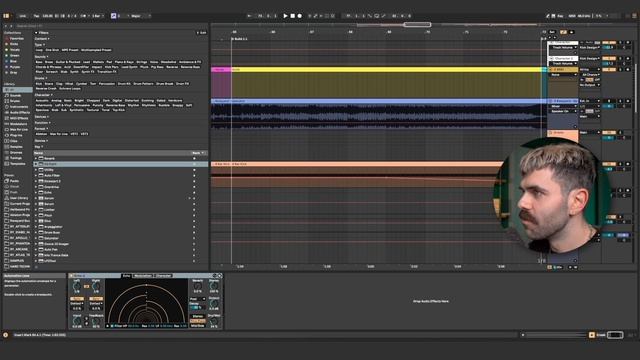The image size is (640, 360).
Task: Select the MIDI Effects library category
Action: (x=18, y=118)
